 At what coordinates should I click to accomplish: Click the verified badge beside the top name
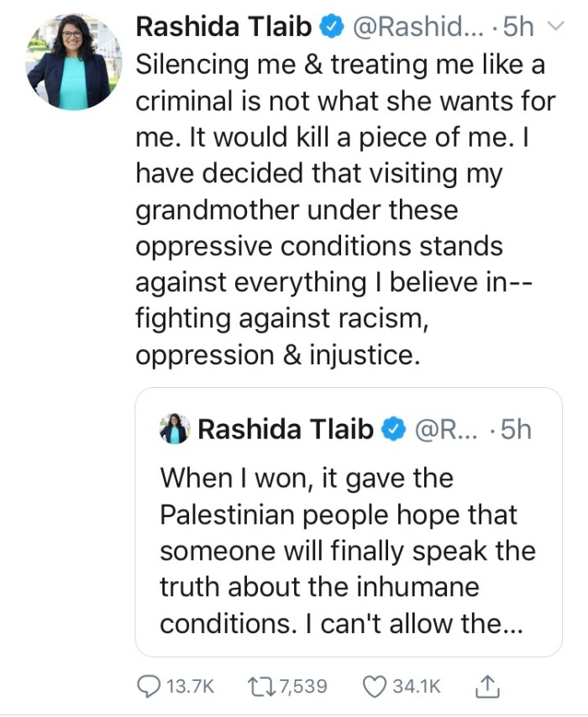333,28
